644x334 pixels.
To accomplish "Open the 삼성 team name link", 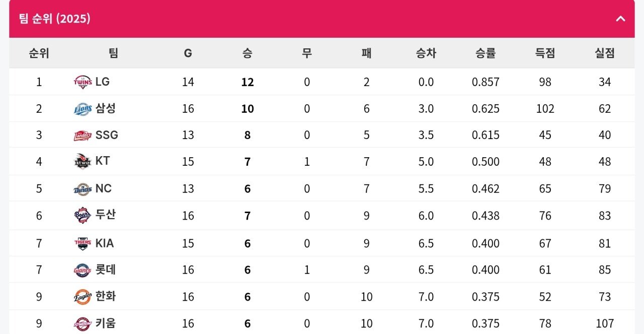I will coord(106,108).
